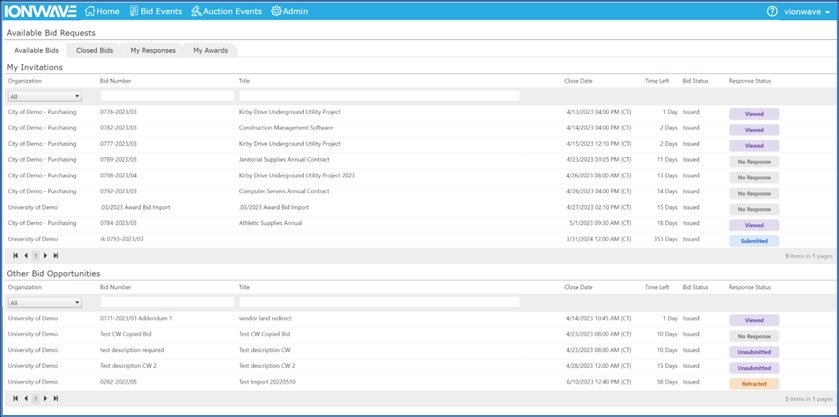Click No Response status for Janitorial Supplies
This screenshot has height=417, width=839.
(x=754, y=162)
